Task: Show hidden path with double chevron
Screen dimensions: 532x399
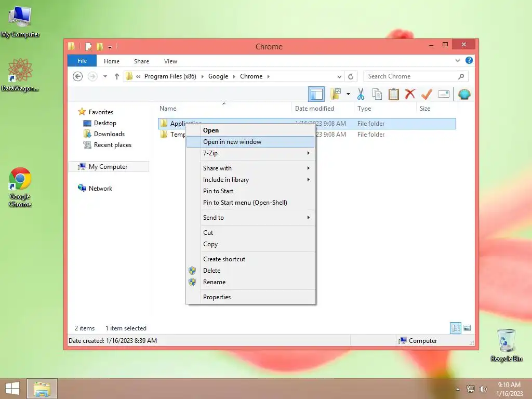Action: point(138,77)
